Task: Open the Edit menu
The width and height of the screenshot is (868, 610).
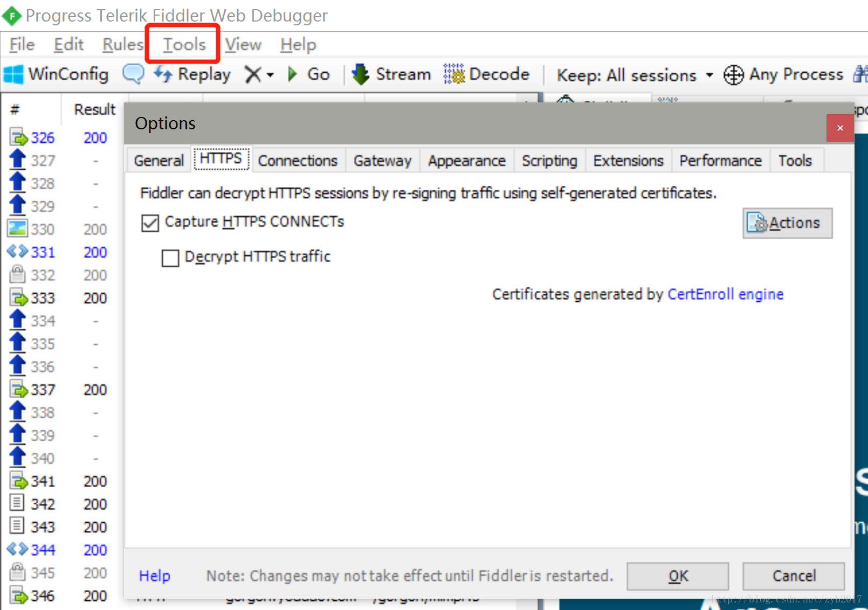Action: click(68, 44)
